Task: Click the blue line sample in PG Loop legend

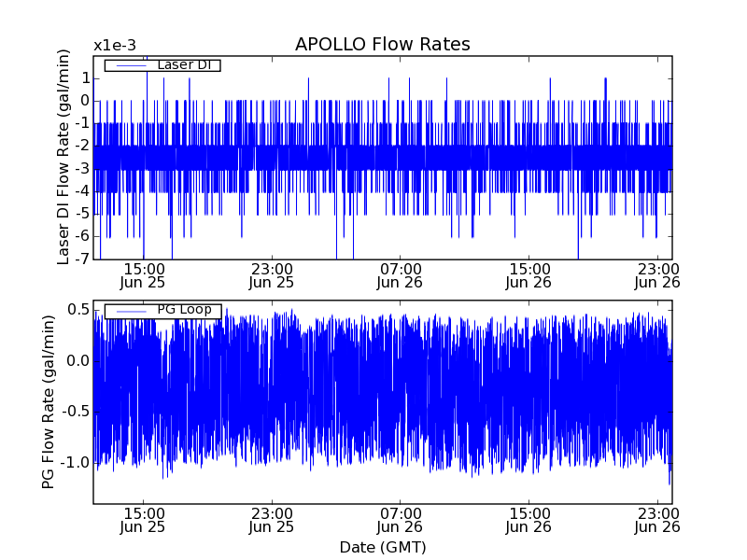Action: click(130, 311)
